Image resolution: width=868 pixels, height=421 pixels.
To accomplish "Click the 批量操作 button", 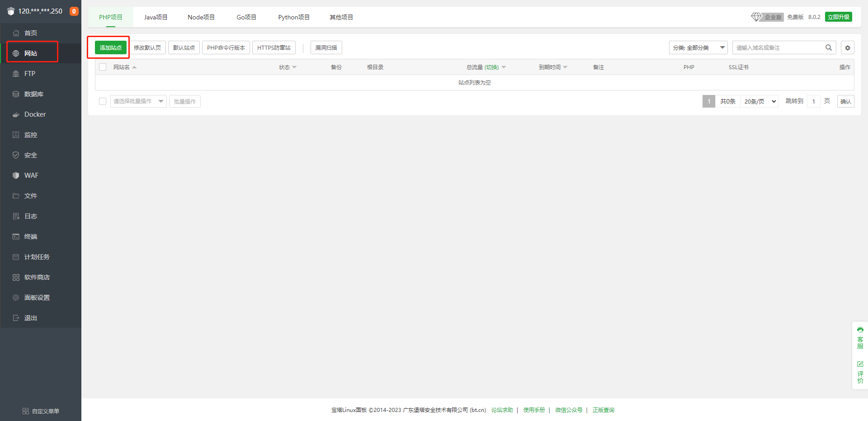I will tap(185, 101).
